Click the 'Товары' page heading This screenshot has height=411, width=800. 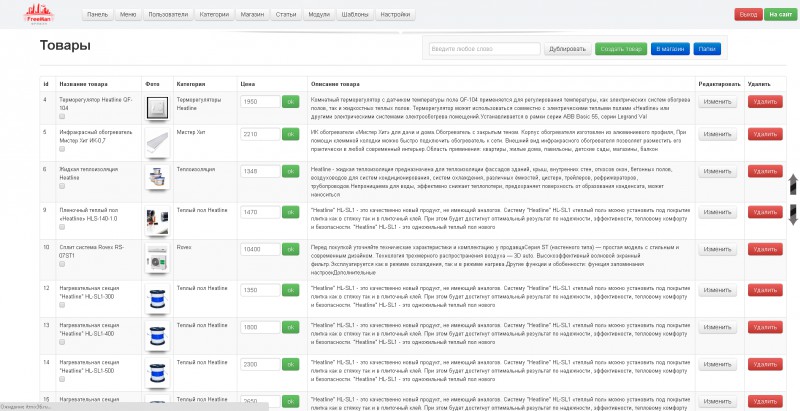pyautogui.click(x=65, y=45)
